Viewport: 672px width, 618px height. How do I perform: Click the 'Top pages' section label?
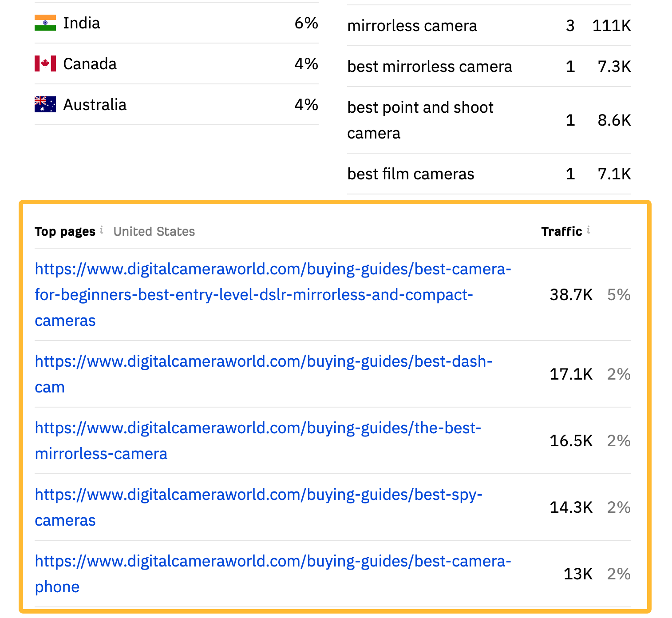click(x=65, y=231)
